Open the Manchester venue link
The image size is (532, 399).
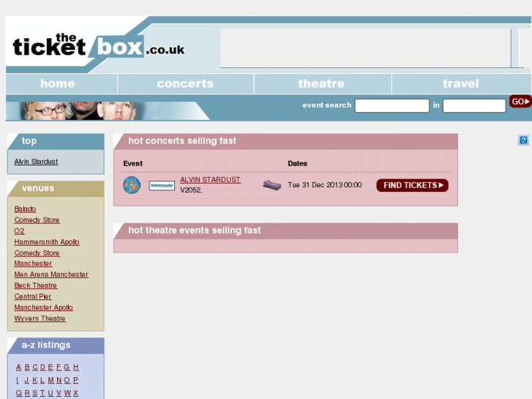33,264
